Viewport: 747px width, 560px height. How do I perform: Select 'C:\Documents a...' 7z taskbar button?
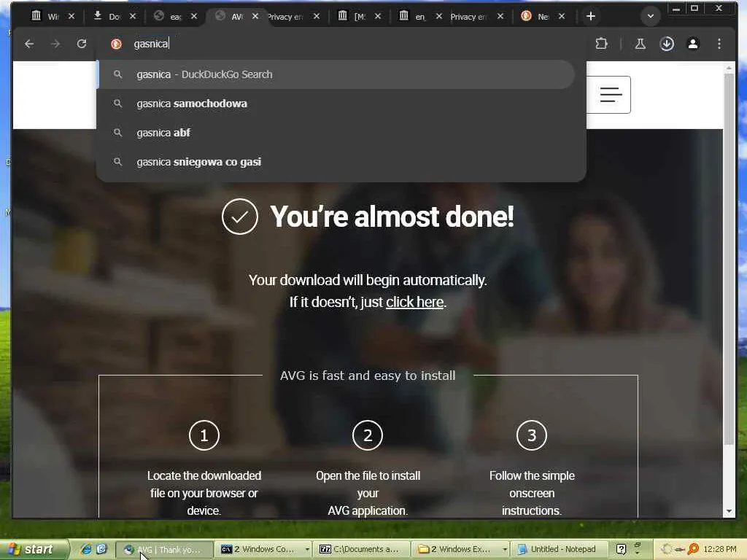pyautogui.click(x=362, y=550)
